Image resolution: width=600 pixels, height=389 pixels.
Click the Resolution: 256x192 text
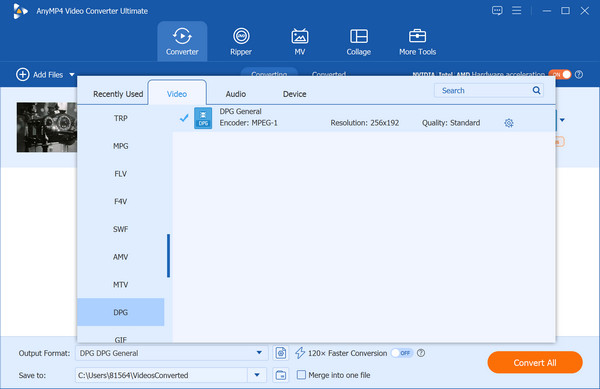[365, 123]
